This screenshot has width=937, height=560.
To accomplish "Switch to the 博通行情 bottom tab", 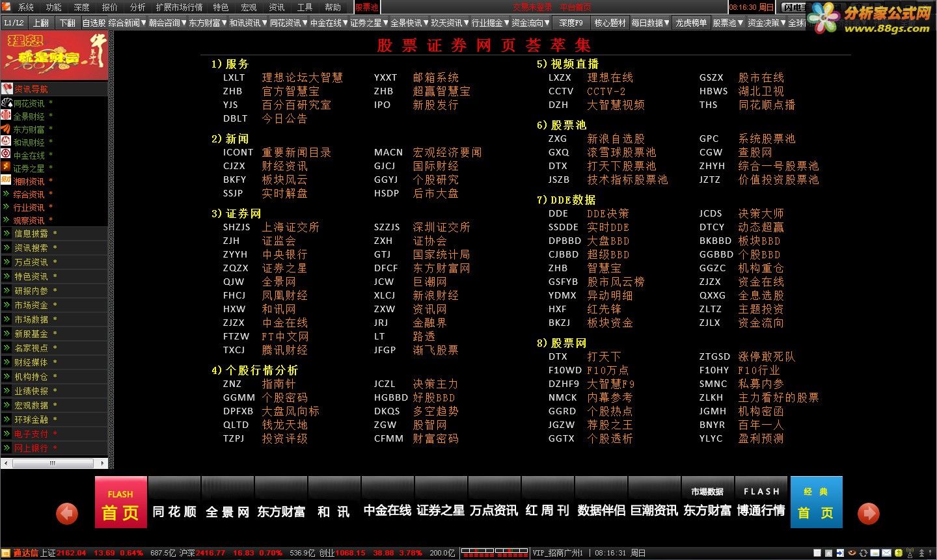I will pyautogui.click(x=761, y=502).
